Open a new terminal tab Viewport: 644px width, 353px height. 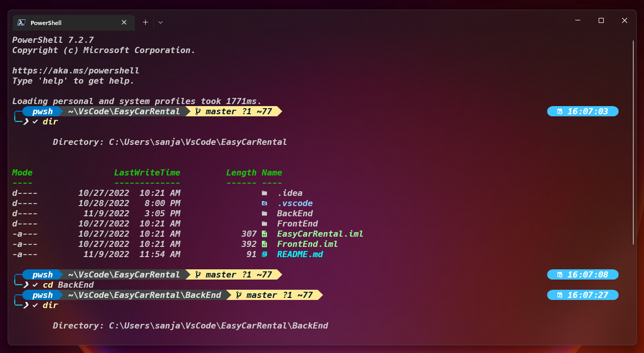[145, 22]
